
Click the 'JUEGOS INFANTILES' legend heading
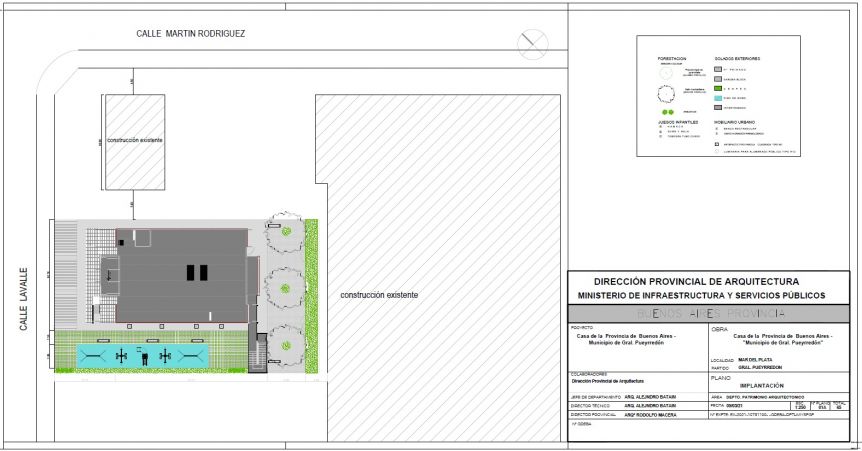click(x=678, y=122)
